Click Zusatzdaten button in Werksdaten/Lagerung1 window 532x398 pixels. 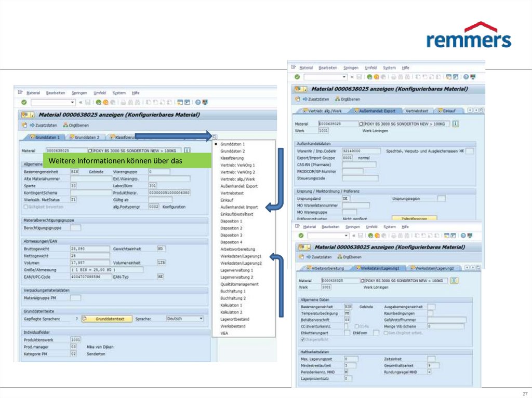[319, 257]
